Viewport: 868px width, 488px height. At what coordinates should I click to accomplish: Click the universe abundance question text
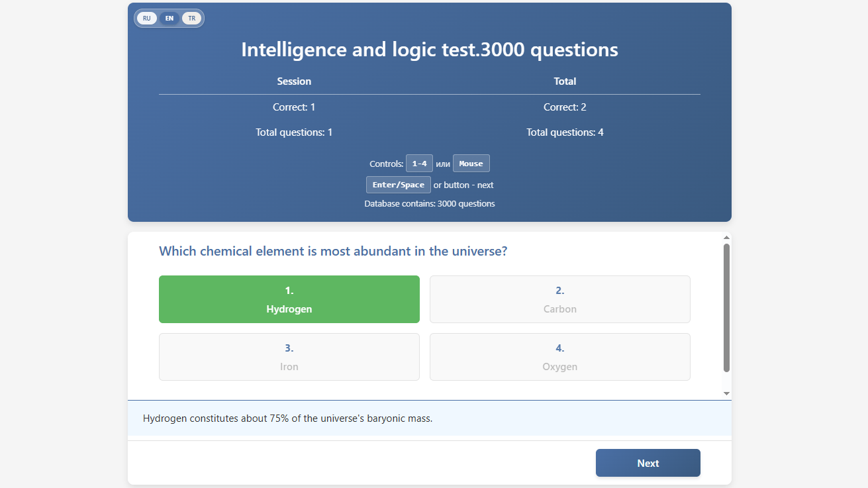[x=332, y=251]
